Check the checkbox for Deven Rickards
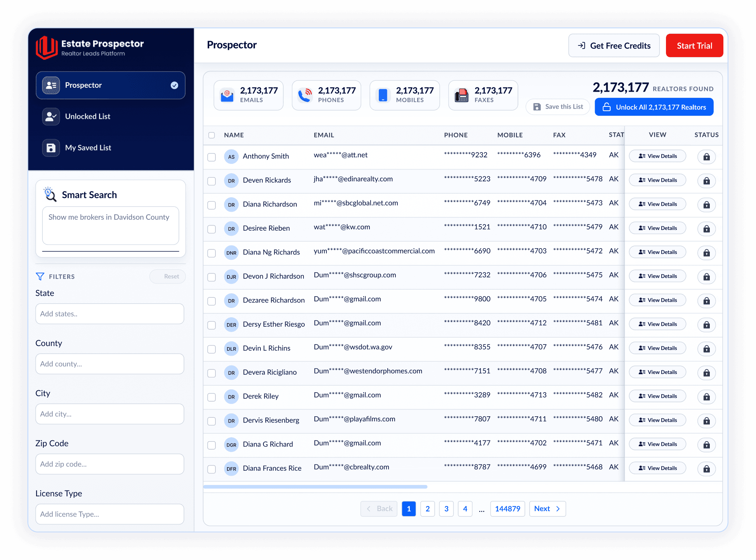 click(x=212, y=181)
